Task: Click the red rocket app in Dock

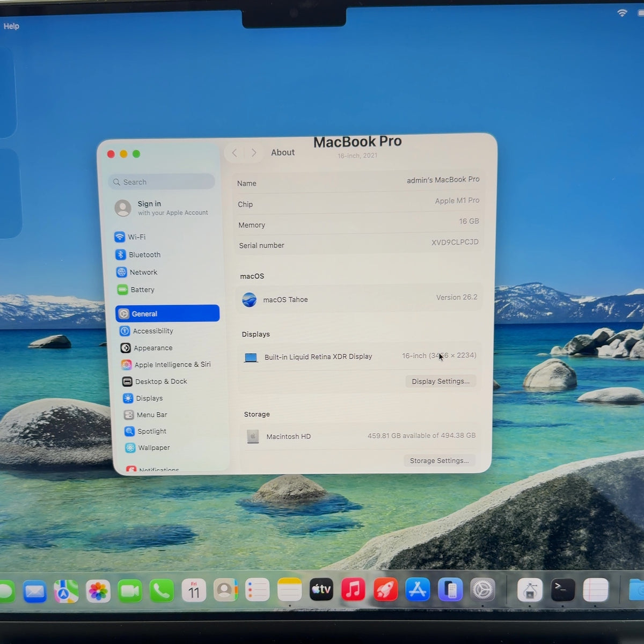Action: click(x=385, y=590)
